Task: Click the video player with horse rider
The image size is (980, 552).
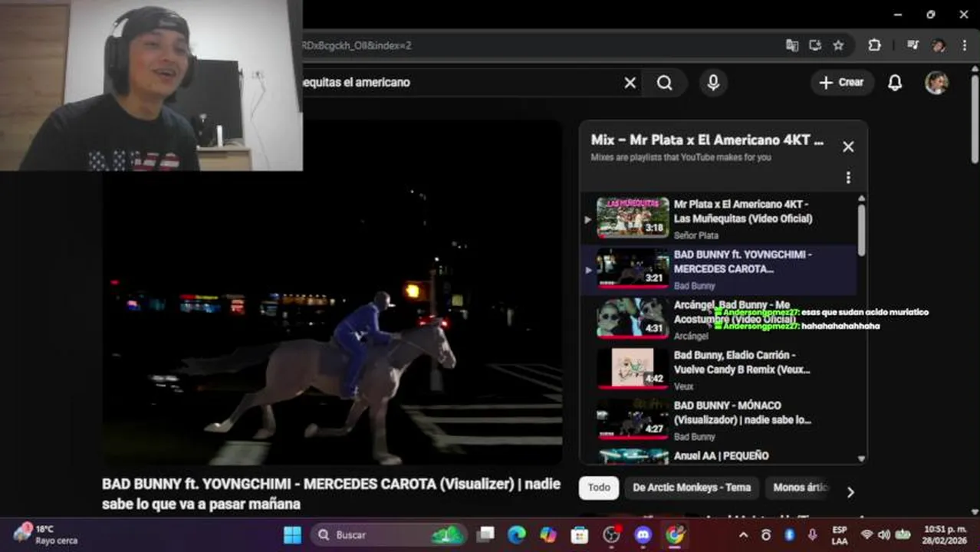Action: point(332,292)
